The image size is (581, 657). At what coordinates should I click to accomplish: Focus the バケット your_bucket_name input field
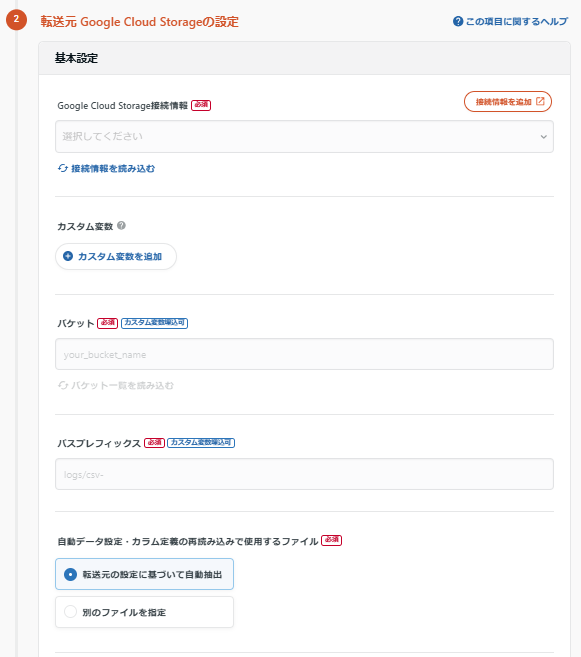305,354
